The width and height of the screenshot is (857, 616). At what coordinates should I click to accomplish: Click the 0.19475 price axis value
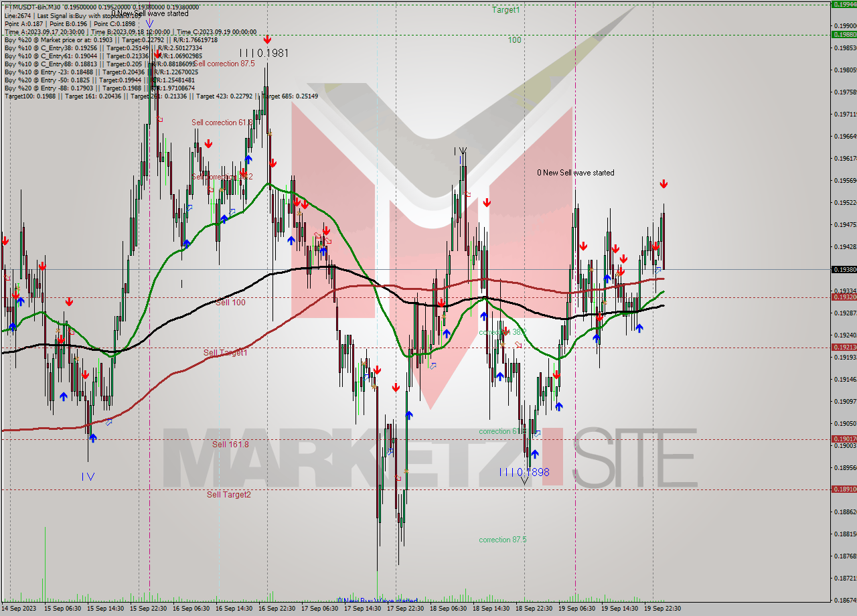tap(844, 224)
